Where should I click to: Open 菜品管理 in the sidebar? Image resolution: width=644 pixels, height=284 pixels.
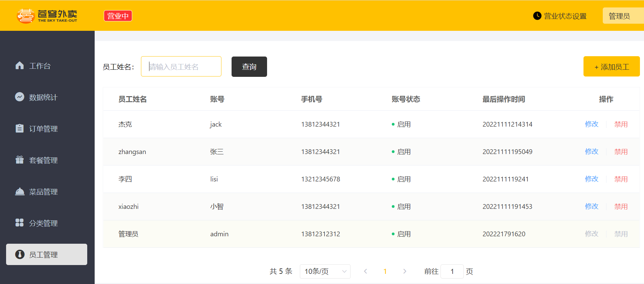tap(47, 192)
